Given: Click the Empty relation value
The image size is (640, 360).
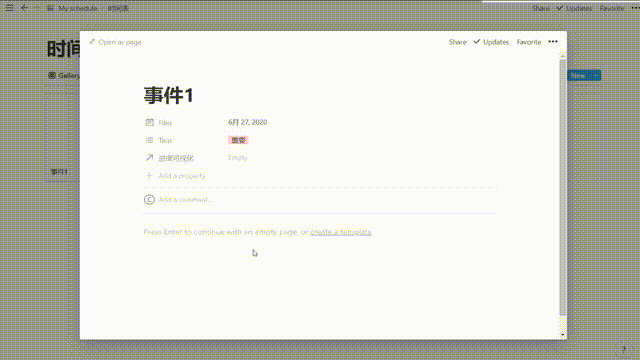Looking at the screenshot, I should (238, 158).
